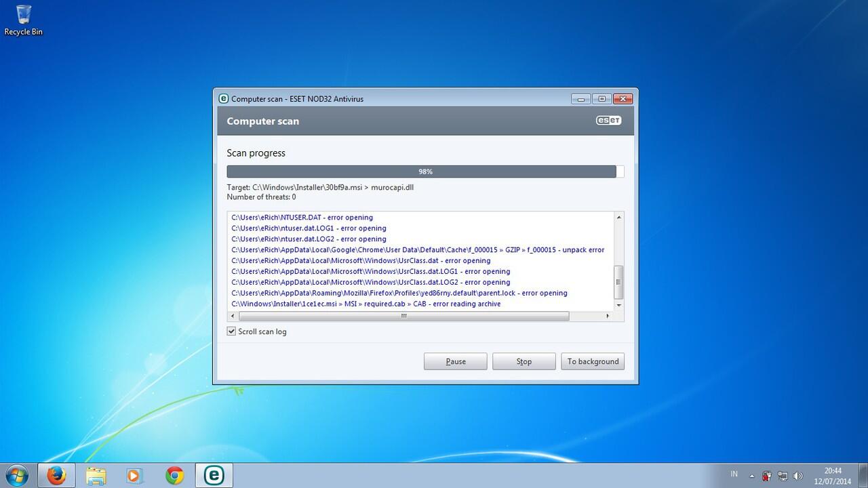Screen dimensions: 868x488
Task: Open the power icon in system tray
Action: point(767,476)
